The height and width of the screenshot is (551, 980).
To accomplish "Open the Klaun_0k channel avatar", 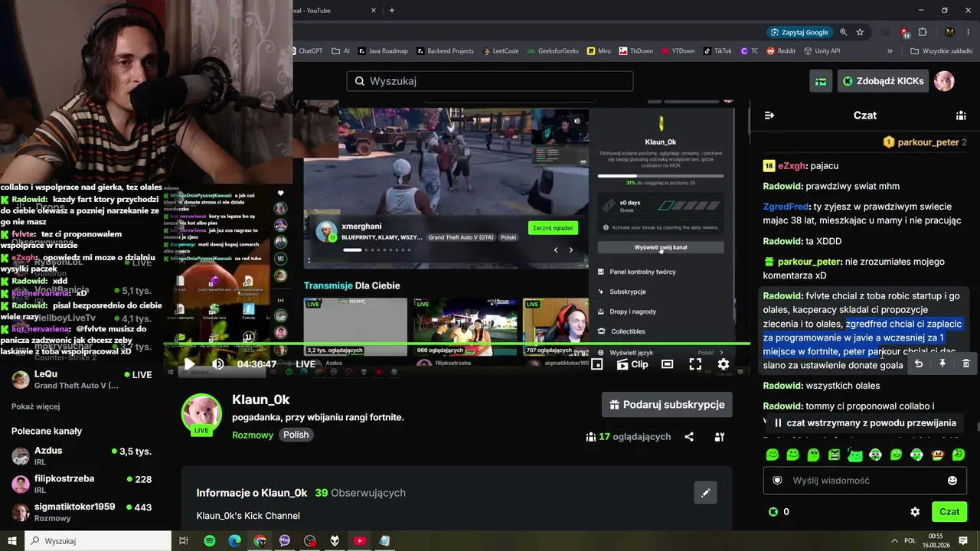I will (201, 414).
